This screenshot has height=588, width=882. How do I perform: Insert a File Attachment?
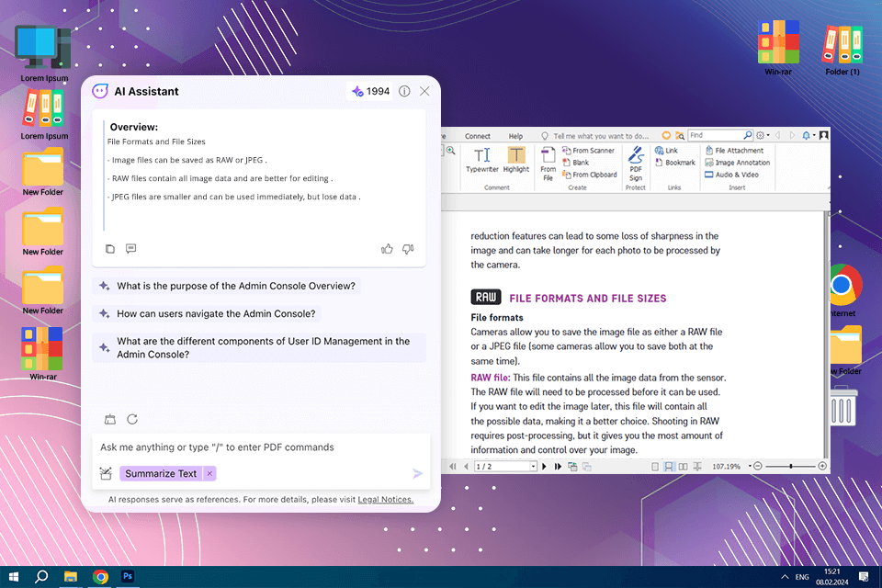coord(734,151)
